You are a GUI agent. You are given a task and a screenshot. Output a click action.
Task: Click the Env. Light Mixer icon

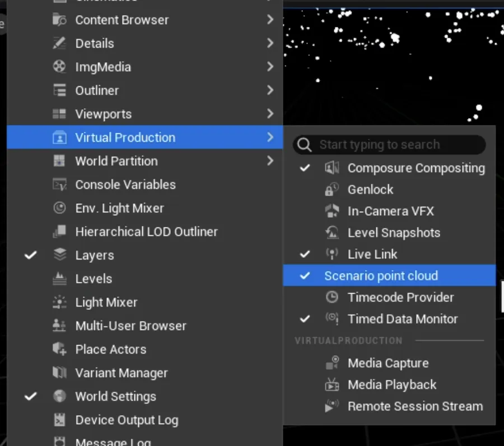tap(59, 208)
